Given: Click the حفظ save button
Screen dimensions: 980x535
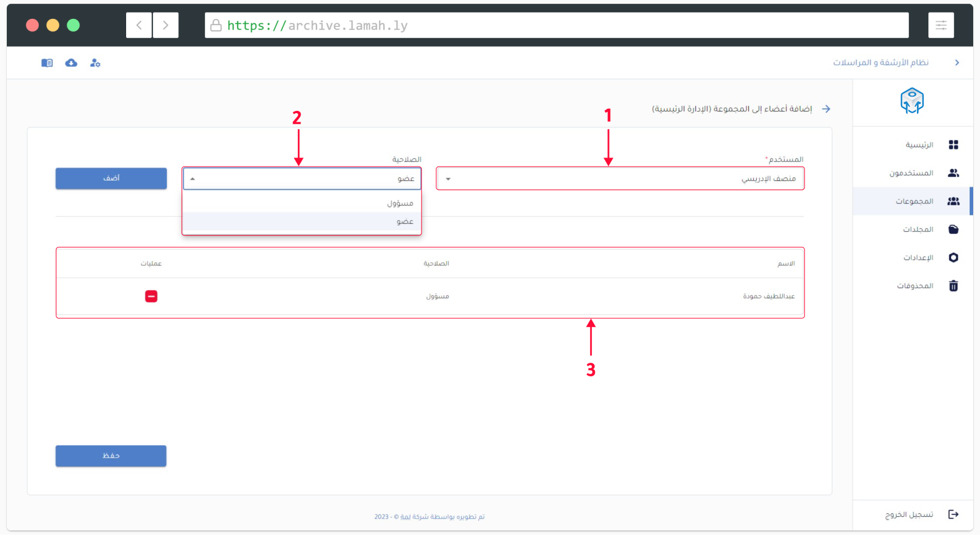Looking at the screenshot, I should (111, 456).
